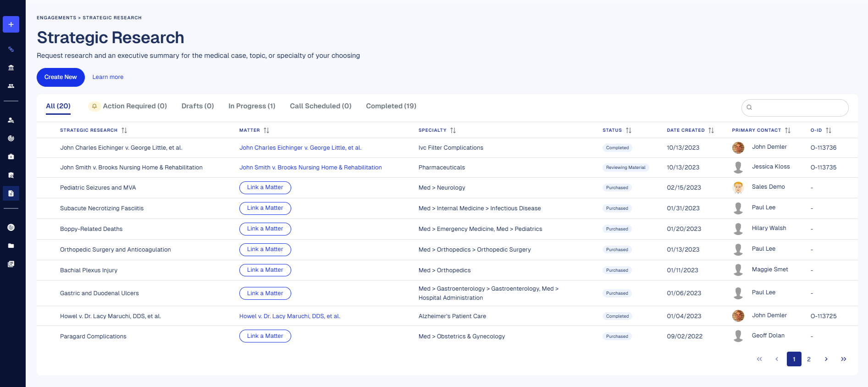
Task: Switch to the Completed (19) tab
Action: click(x=391, y=106)
